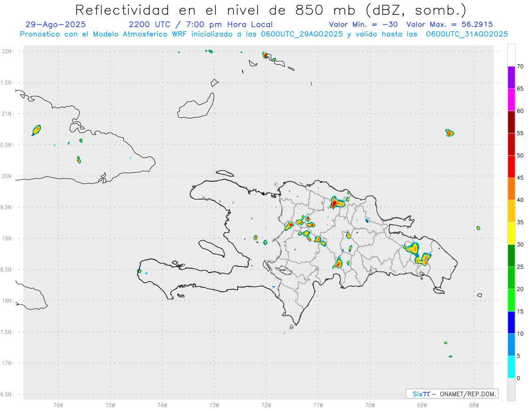Click the colorbar value label '35'
The height and width of the screenshot is (411, 532).
click(x=521, y=222)
